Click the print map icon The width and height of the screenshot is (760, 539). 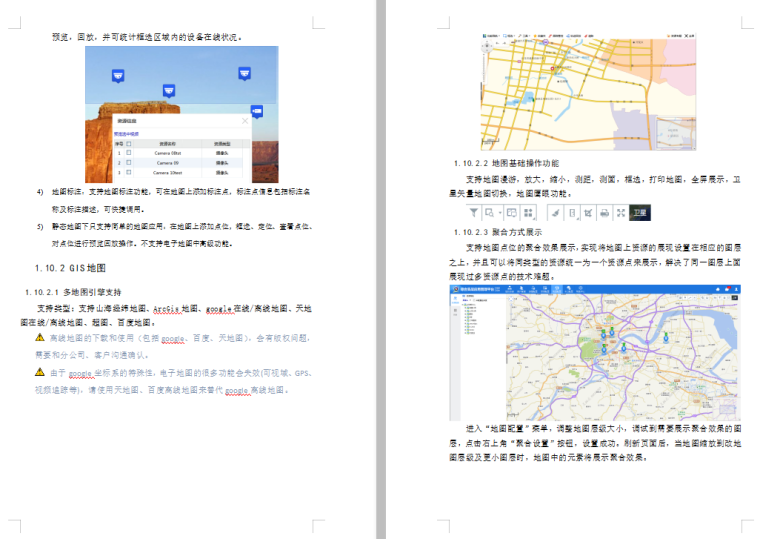603,212
